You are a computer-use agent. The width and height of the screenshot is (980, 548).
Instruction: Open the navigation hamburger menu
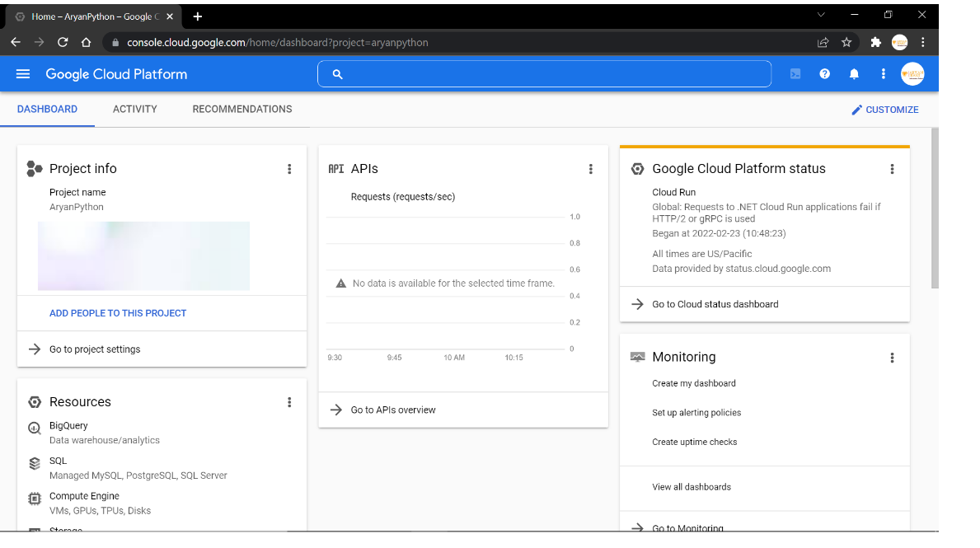coord(22,73)
